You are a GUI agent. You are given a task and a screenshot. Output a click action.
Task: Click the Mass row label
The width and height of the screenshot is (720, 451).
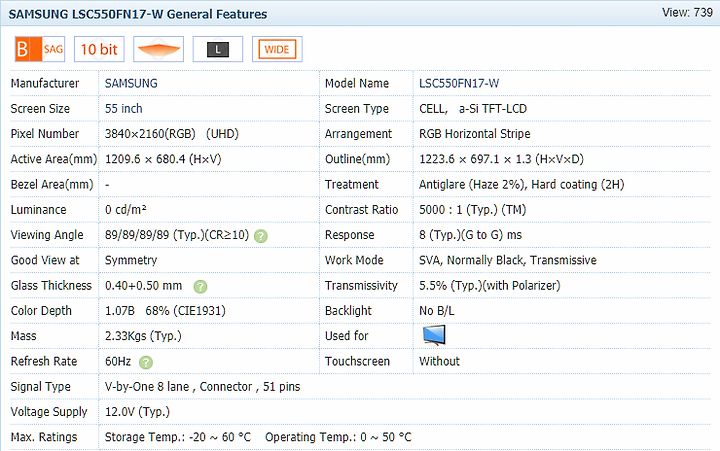point(23,336)
